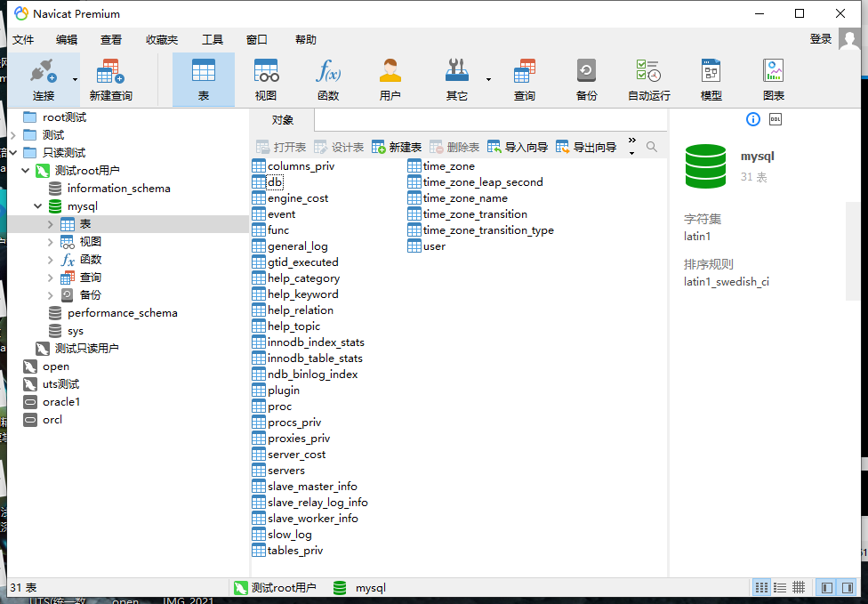Image resolution: width=868 pixels, height=604 pixels.
Task: Click the object search magnifier icon
Action: point(652,147)
